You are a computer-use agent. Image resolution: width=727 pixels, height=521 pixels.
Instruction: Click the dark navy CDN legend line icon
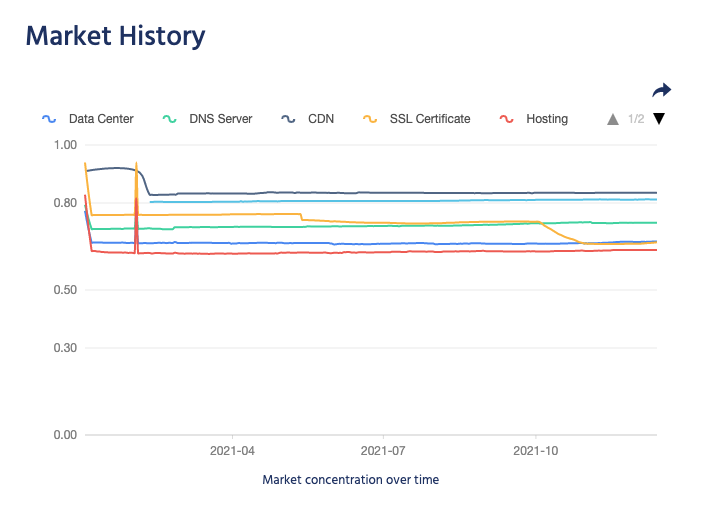288,119
